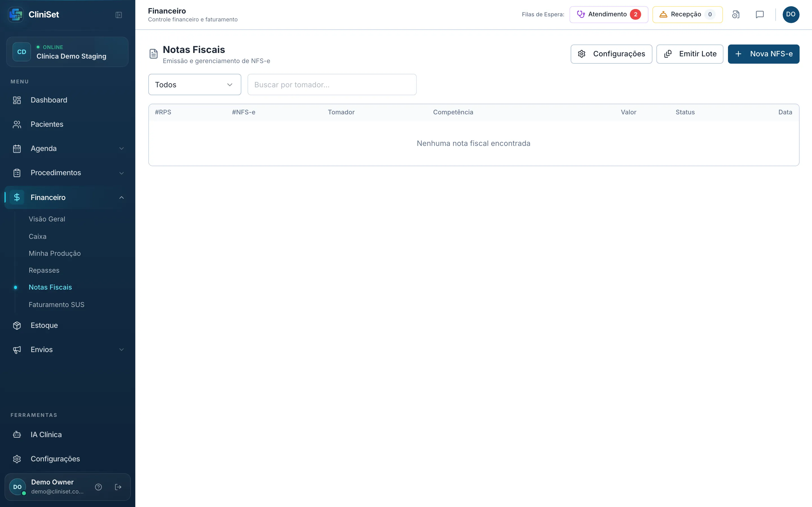This screenshot has width=812, height=507.
Task: Click Emitir Lote button
Action: tap(690, 54)
